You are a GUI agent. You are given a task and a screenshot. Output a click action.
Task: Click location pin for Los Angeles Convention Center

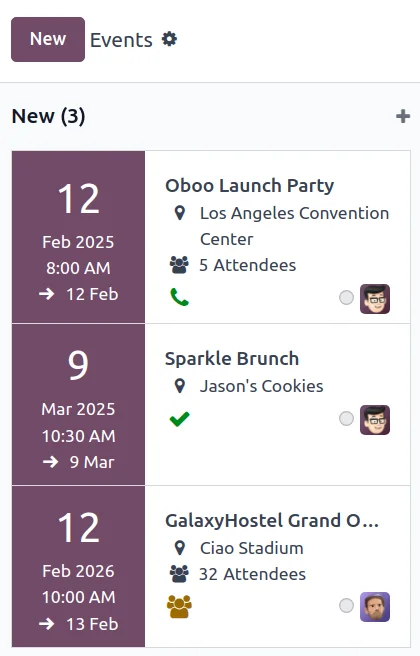tap(179, 213)
